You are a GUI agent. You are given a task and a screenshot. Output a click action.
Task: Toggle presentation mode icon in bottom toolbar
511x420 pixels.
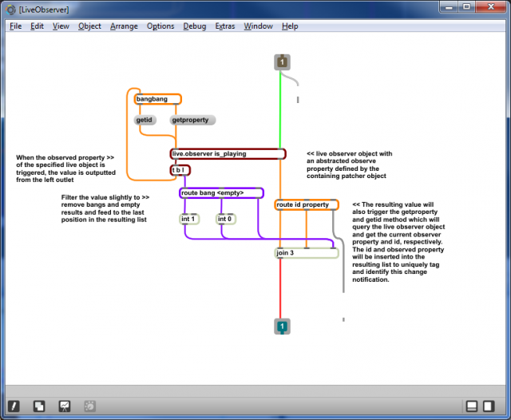point(64,406)
